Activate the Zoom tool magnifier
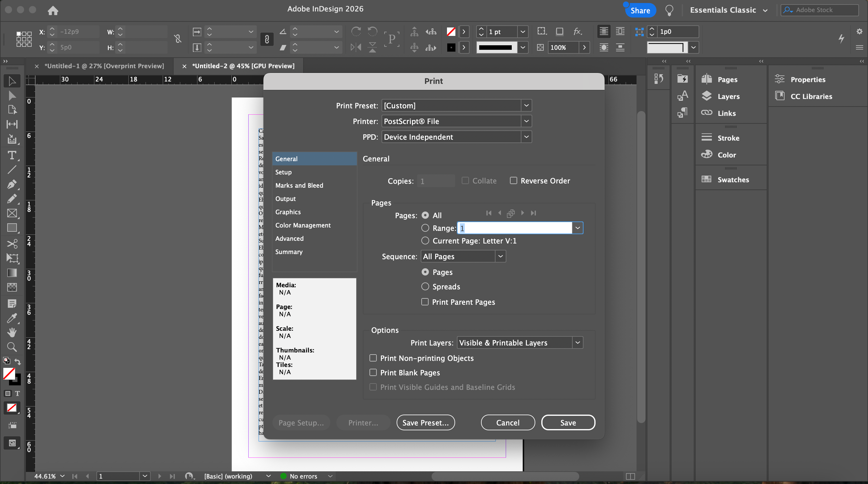Screen dimensions: 868x484 (12, 347)
